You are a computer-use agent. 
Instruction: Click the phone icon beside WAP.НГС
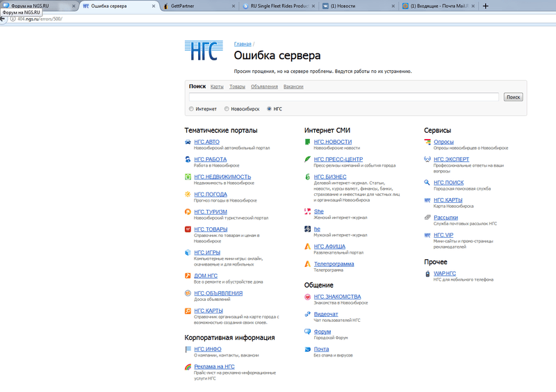click(x=427, y=274)
